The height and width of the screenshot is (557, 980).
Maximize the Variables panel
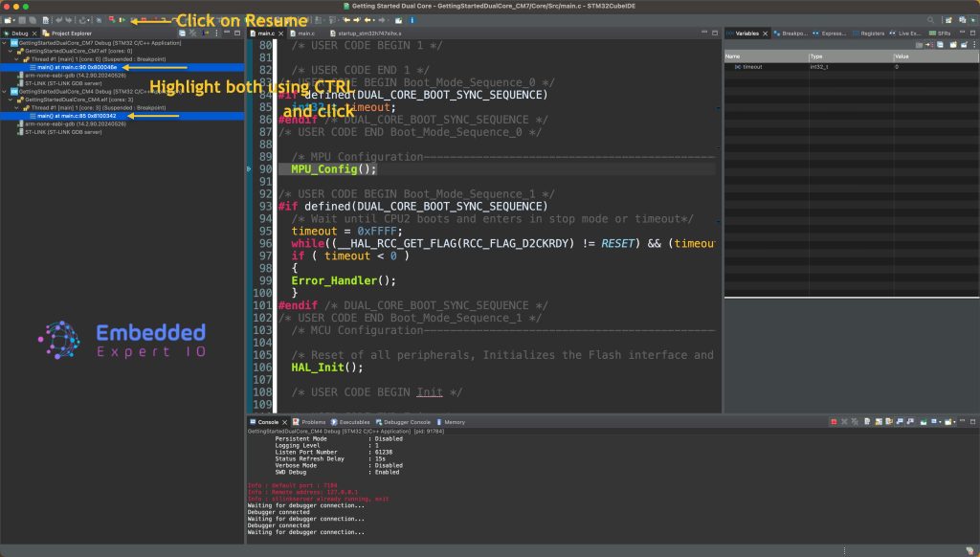click(970, 33)
